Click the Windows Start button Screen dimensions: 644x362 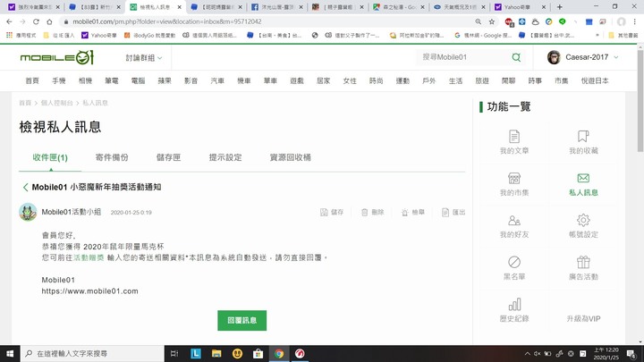coord(10,353)
